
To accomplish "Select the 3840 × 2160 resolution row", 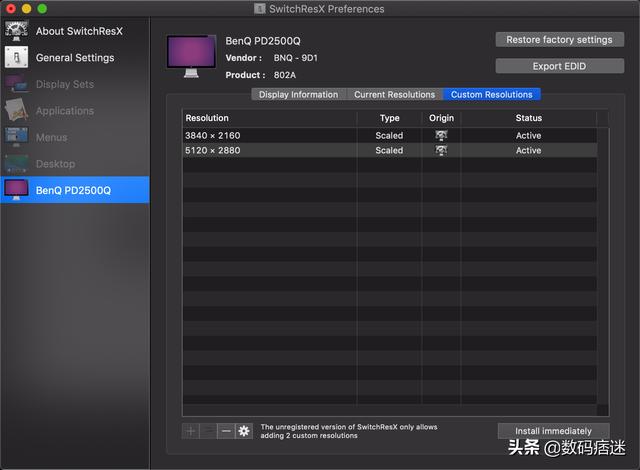I will pos(390,135).
